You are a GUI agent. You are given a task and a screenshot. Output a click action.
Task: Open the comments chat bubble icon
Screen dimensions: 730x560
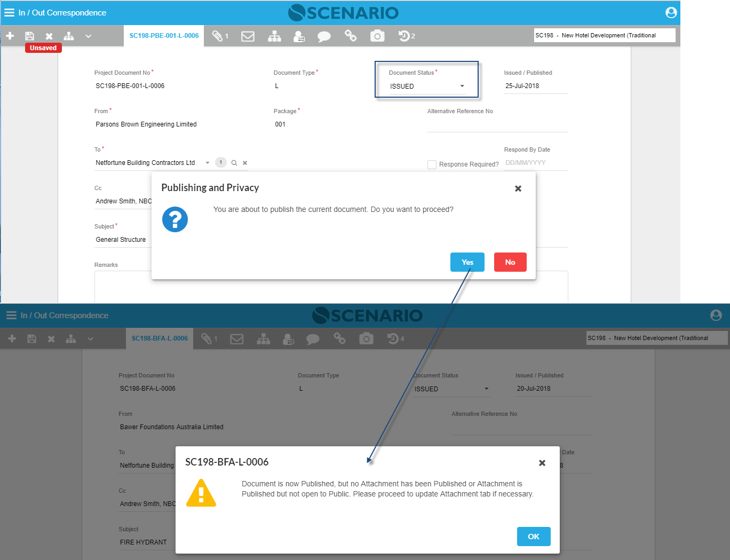[324, 36]
